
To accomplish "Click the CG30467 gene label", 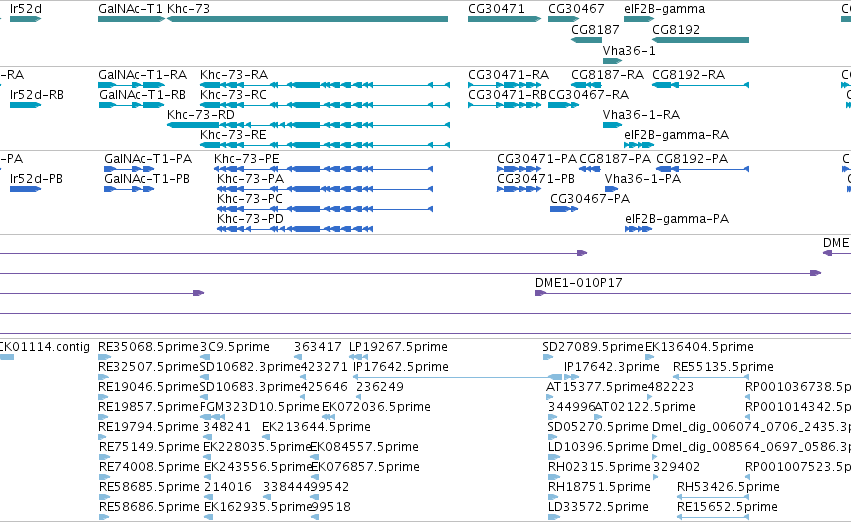I will point(576,9).
